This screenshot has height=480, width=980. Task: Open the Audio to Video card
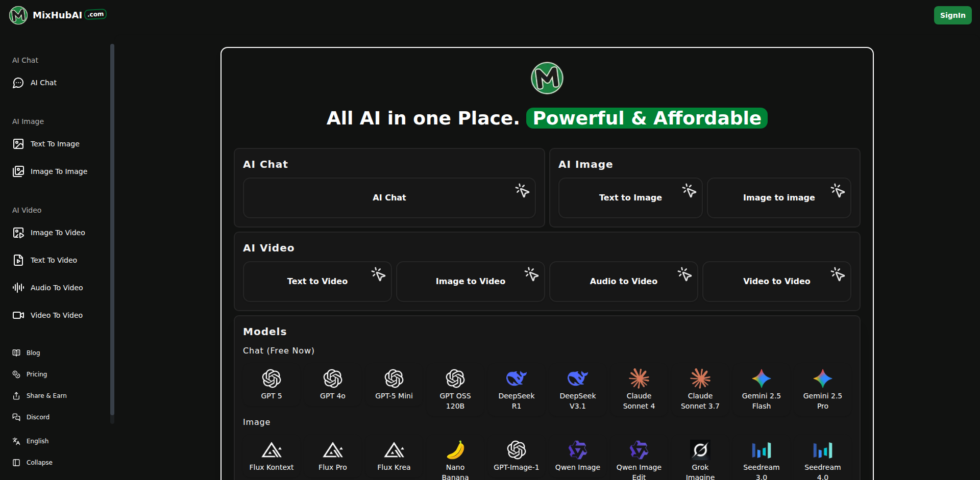pyautogui.click(x=624, y=282)
